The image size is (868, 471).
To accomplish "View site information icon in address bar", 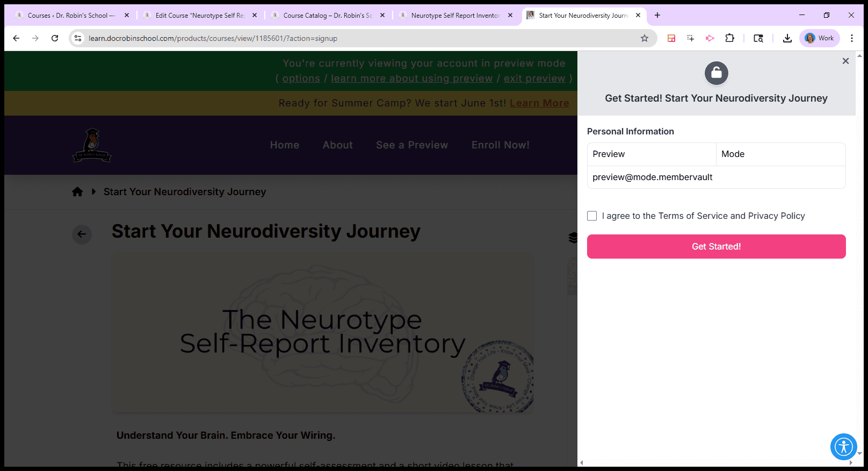I will pos(78,38).
